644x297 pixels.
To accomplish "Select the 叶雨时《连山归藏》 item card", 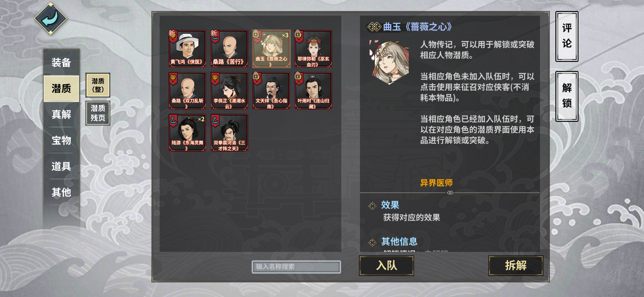I will coord(313,91).
